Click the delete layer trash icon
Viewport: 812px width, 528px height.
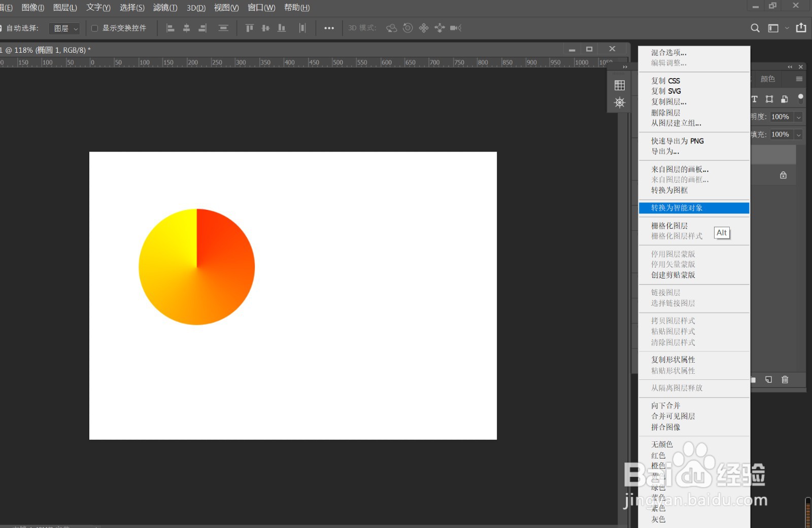(785, 379)
